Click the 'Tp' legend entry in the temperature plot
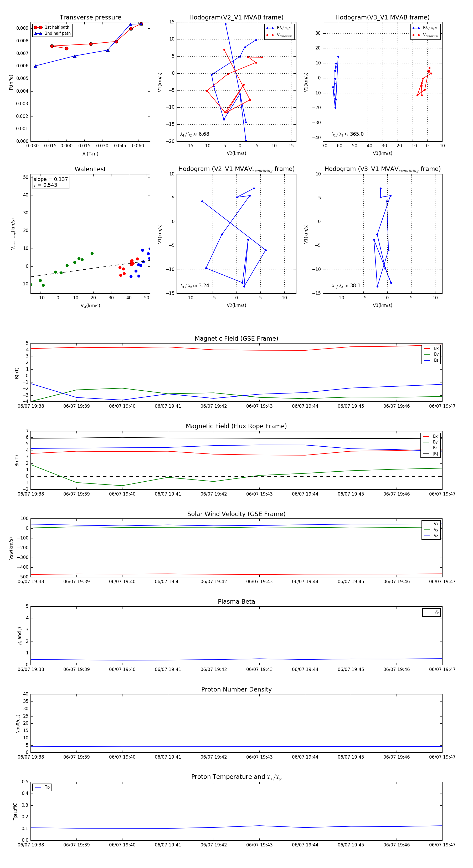Image resolution: width=473 pixels, height=868 pixels. (42, 788)
